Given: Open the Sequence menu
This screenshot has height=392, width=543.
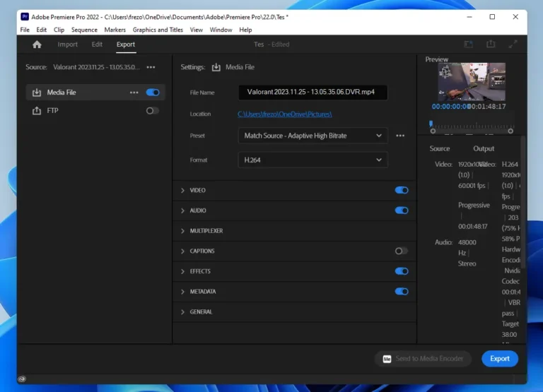Looking at the screenshot, I should pos(84,30).
